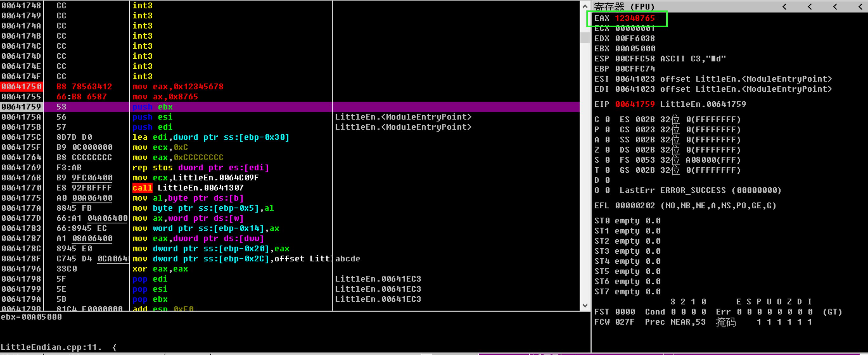Select EIP value 00641759
Viewport: 868px width, 355px height.
pyautogui.click(x=635, y=104)
